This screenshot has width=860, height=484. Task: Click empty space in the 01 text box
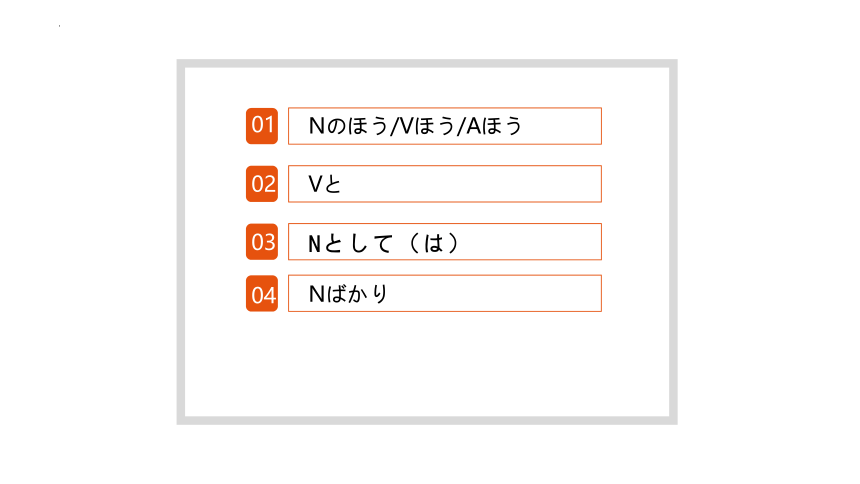point(562,126)
